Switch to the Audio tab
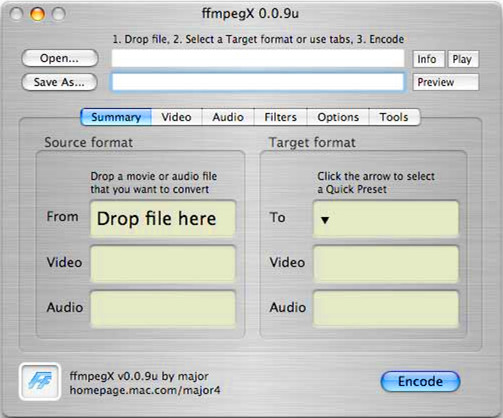Screen dimensions: 503x418 pos(228,117)
